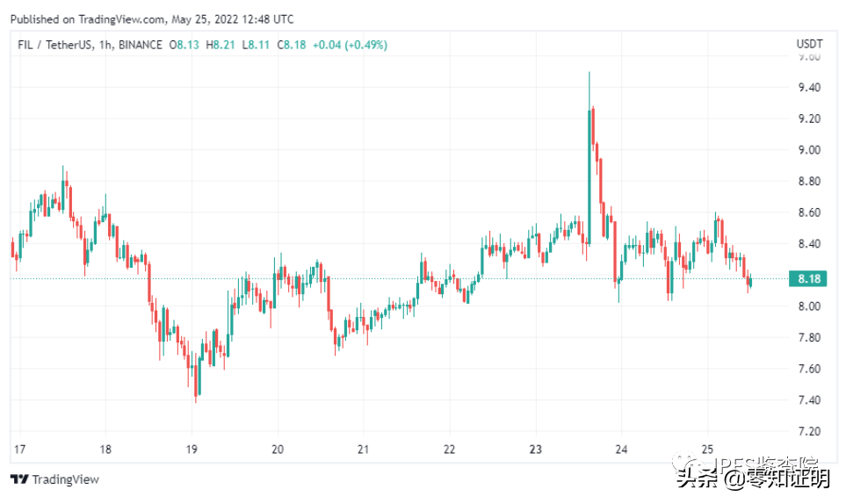The height and width of the screenshot is (504, 846).
Task: Click the TradingView logo icon
Action: tap(19, 479)
